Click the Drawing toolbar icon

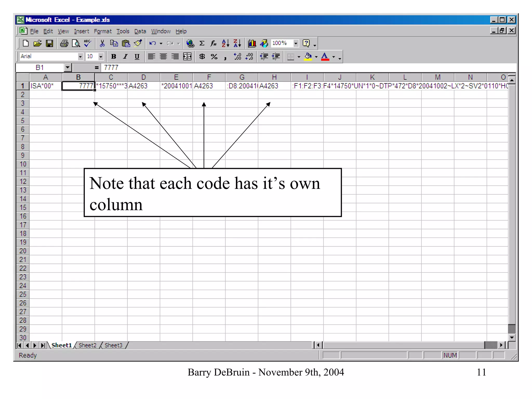click(x=264, y=43)
